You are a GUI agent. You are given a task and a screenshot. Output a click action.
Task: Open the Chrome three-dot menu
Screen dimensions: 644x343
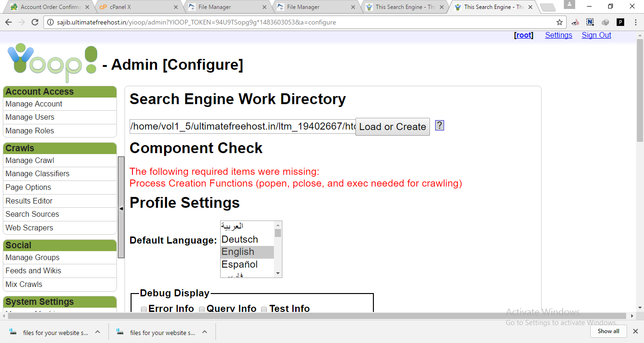pos(635,22)
